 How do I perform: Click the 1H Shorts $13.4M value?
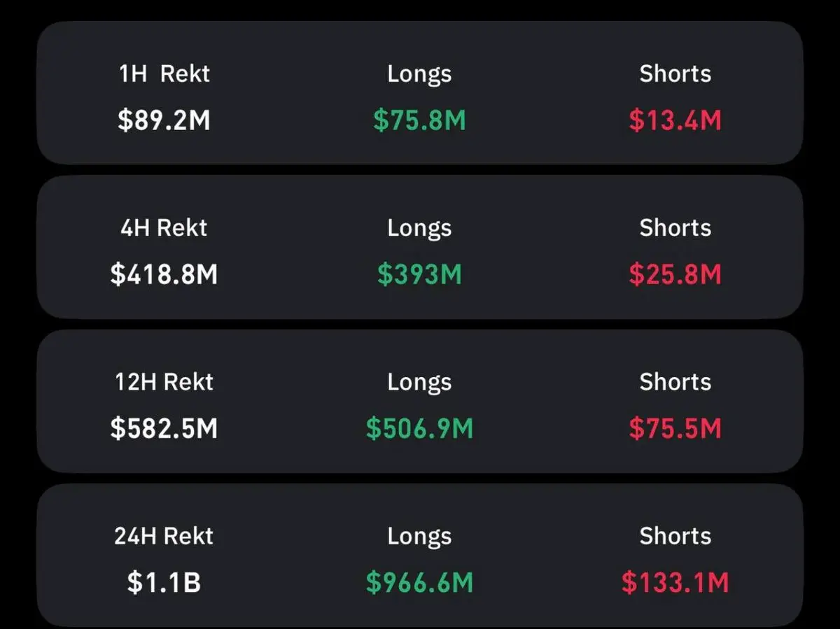click(x=675, y=120)
